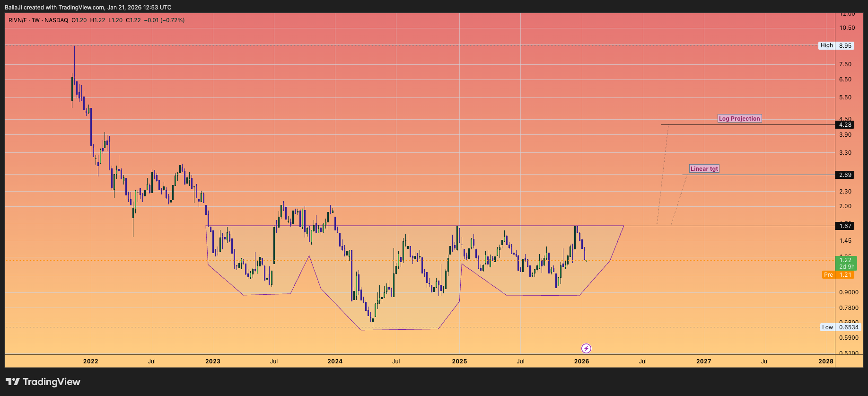Click the green 1.22 current price tag

(x=845, y=260)
